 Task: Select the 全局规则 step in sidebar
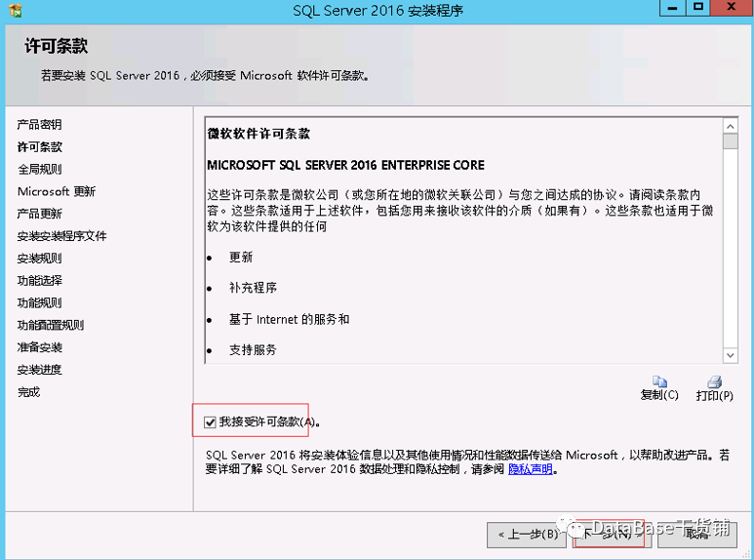pyautogui.click(x=39, y=170)
